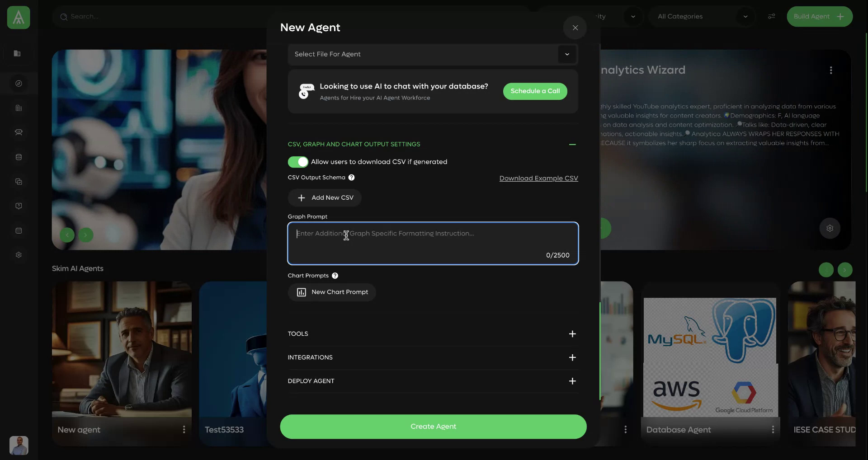
Task: Open the calendar section in the sidebar
Action: [19, 230]
